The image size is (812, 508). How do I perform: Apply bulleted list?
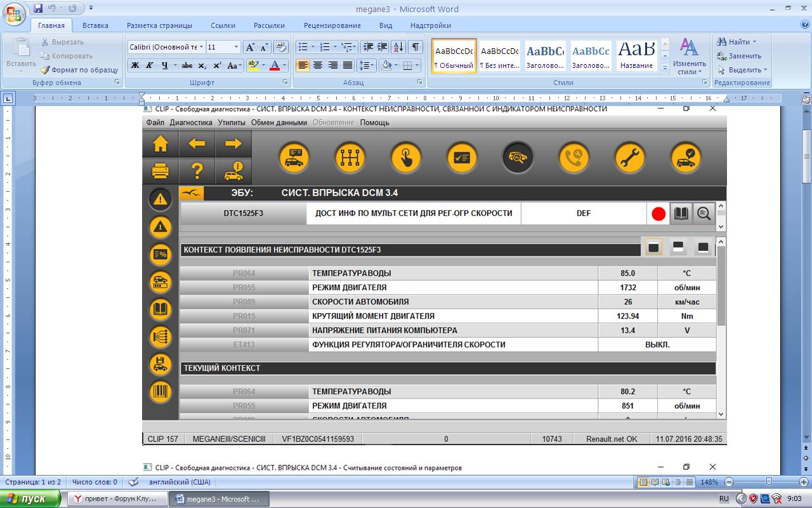point(303,47)
